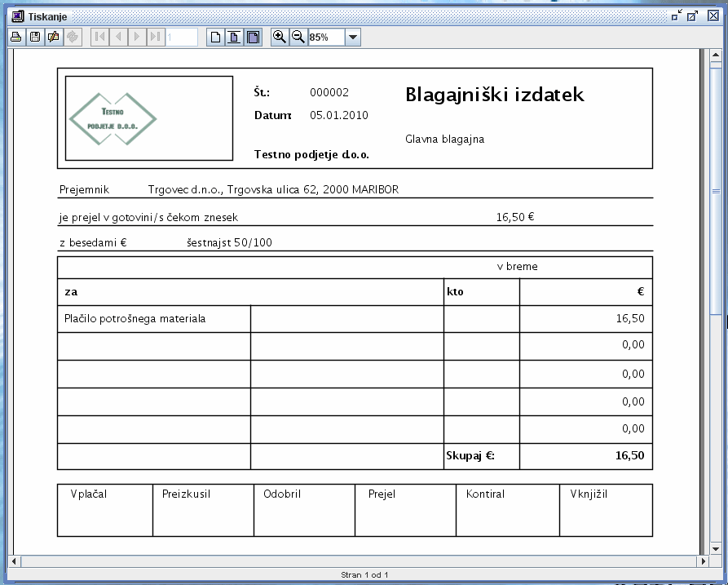Click the Testno podjetje logo image
The height and width of the screenshot is (585, 728).
[x=113, y=119]
